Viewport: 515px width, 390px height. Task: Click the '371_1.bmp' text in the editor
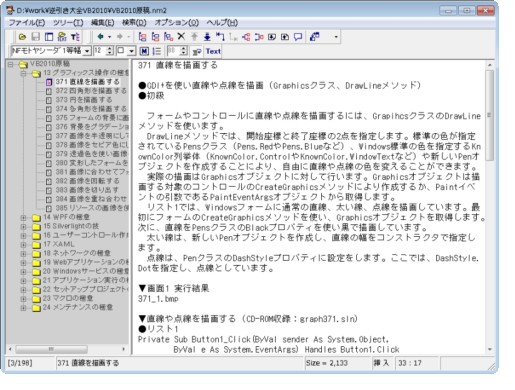pos(158,299)
